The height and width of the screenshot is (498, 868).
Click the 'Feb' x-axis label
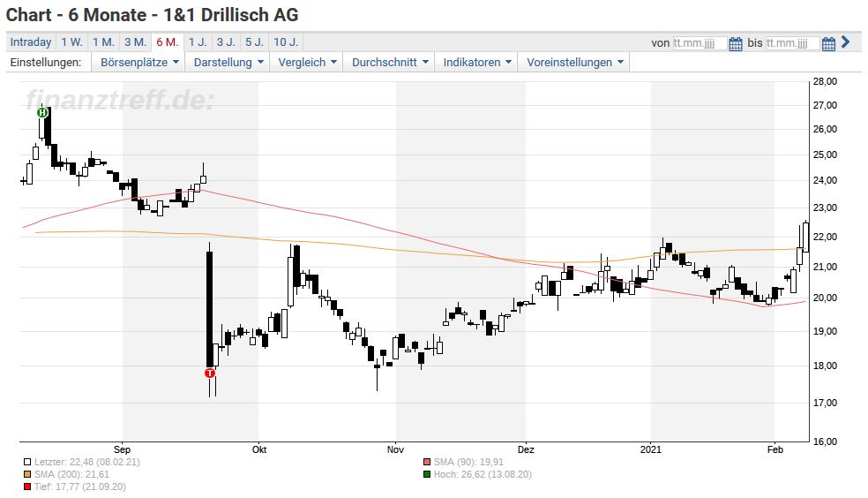[775, 449]
